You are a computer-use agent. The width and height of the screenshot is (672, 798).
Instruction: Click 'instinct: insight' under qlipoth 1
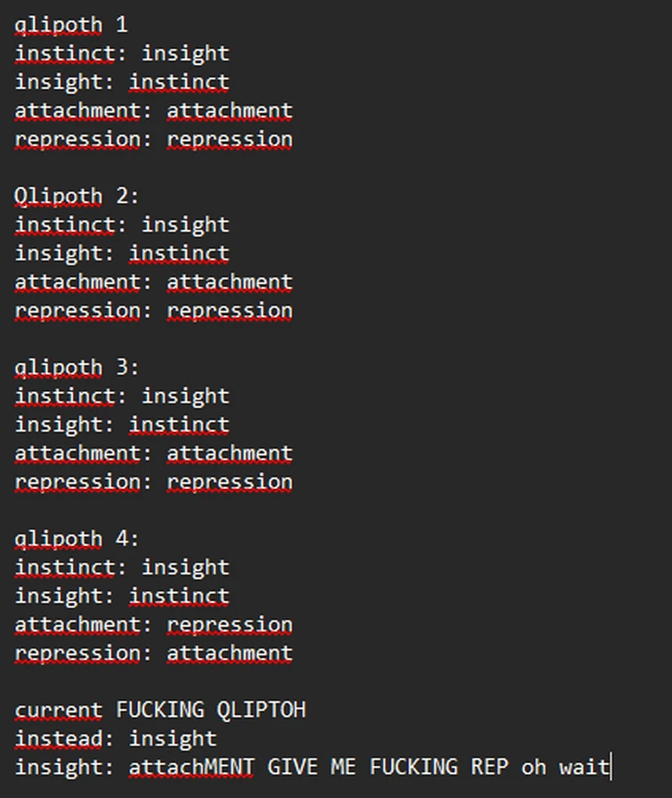(122, 54)
